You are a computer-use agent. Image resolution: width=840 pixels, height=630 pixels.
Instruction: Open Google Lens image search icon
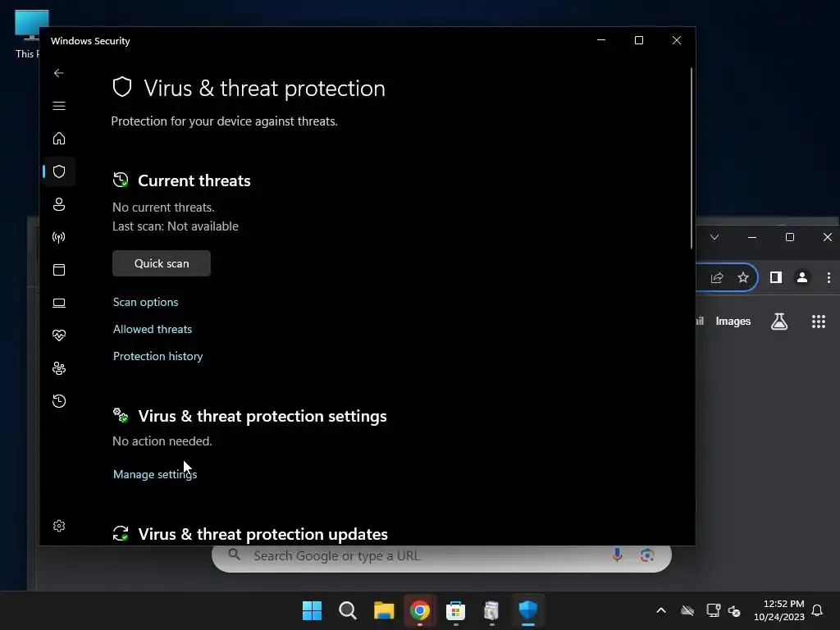tap(647, 555)
